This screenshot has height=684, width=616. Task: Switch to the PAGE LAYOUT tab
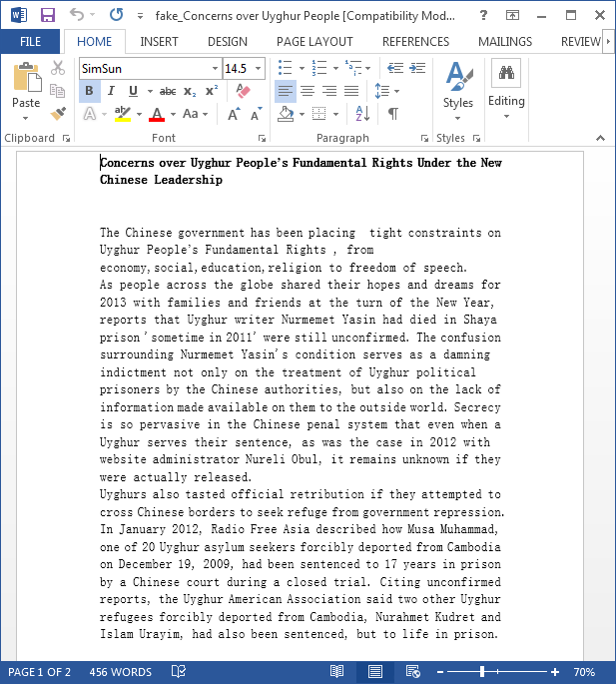coord(314,42)
